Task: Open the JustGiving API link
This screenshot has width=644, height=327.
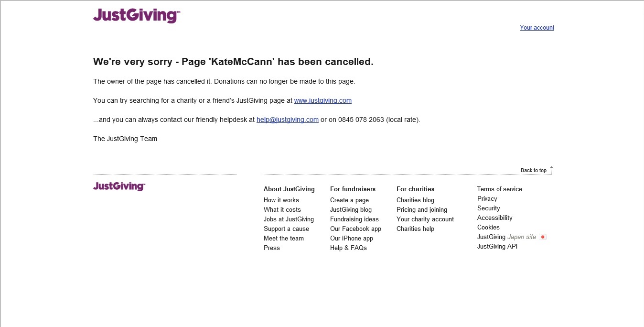Action: pyautogui.click(x=497, y=247)
